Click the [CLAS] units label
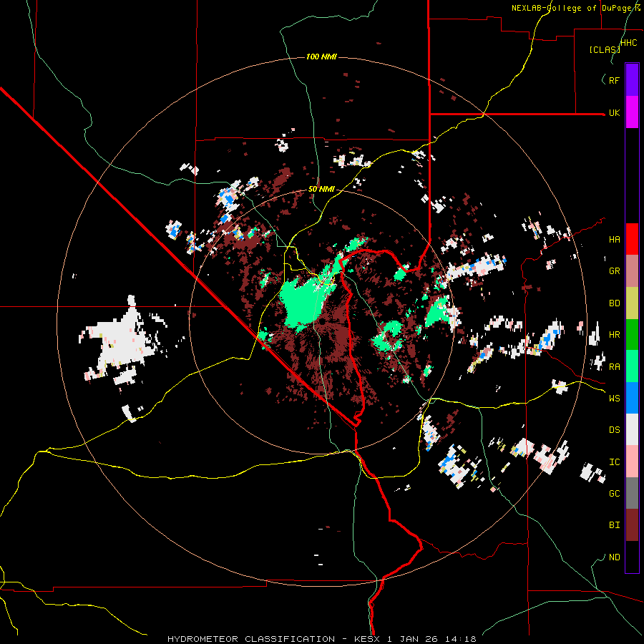 (x=605, y=49)
